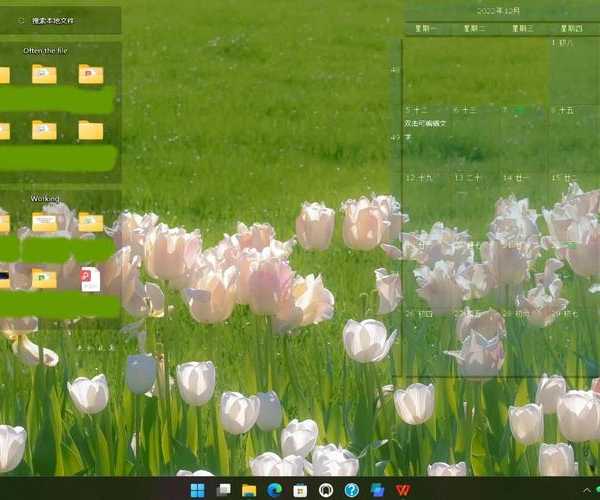Open the round white-ring taskbar app
The image size is (600, 500).
(326, 490)
